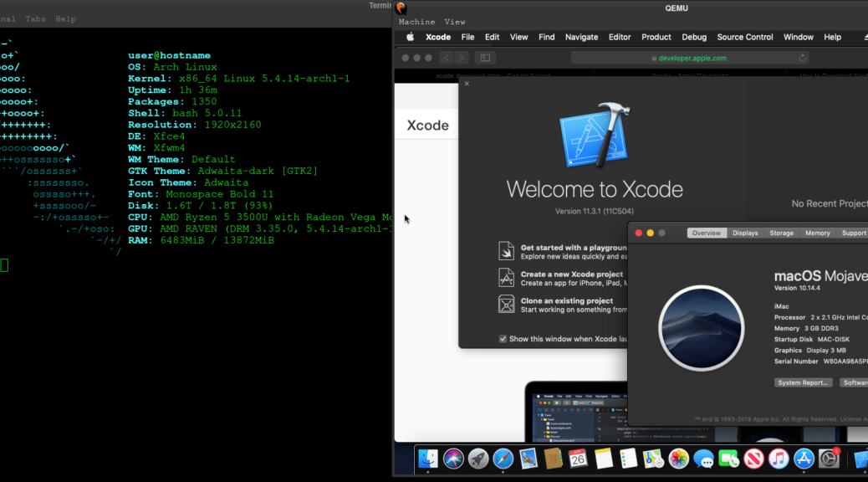Open System Preferences gear in dock
This screenshot has height=482, width=868.
(829, 459)
